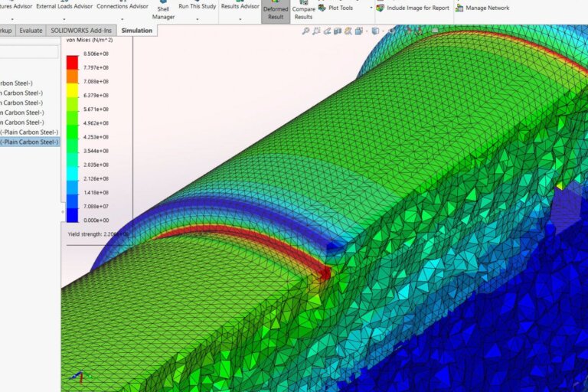Click the Plot Tools icon

pyautogui.click(x=322, y=8)
